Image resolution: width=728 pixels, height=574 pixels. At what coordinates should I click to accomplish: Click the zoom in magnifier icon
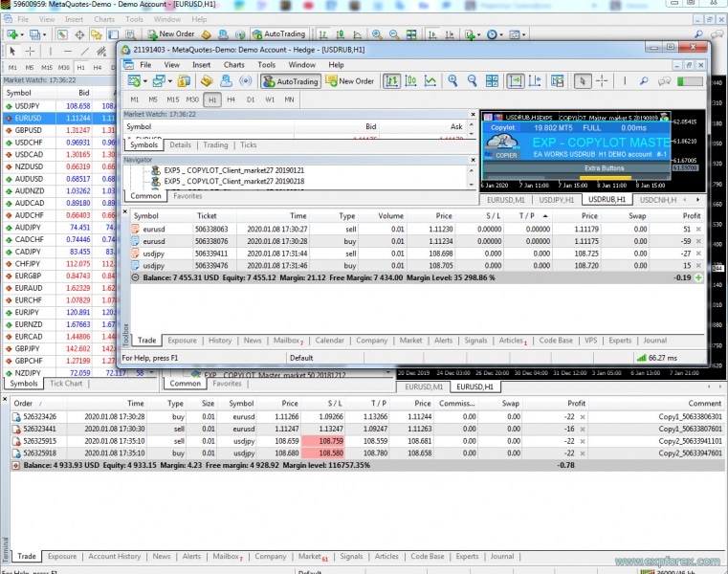point(452,81)
